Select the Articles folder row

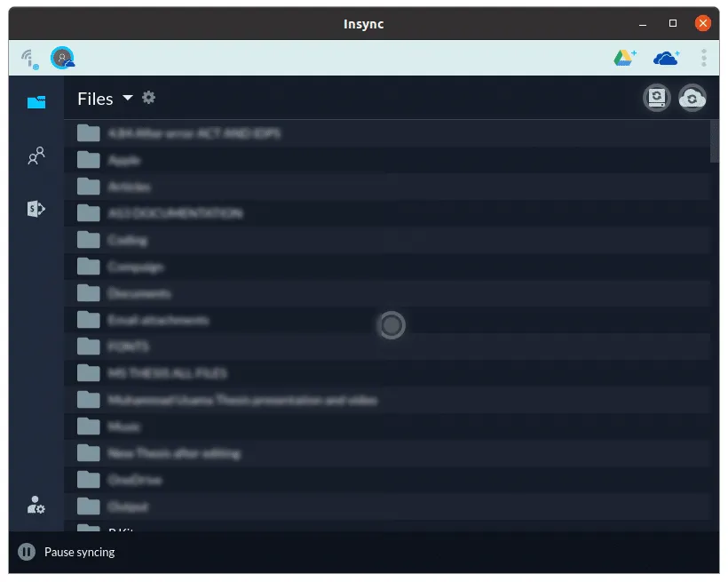[x=387, y=187]
